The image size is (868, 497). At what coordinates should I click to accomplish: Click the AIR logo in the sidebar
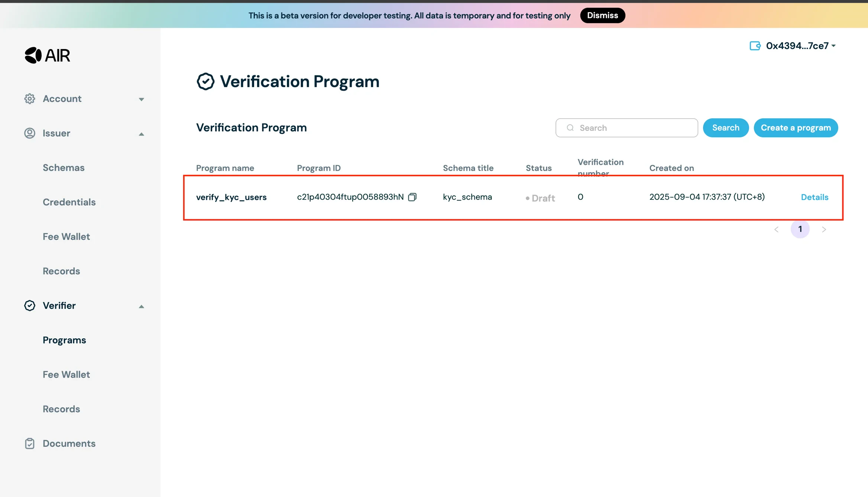click(x=47, y=55)
